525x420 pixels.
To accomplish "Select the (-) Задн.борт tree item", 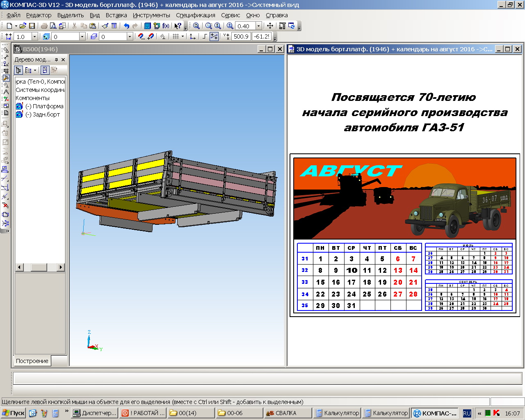I will pyautogui.click(x=43, y=114).
